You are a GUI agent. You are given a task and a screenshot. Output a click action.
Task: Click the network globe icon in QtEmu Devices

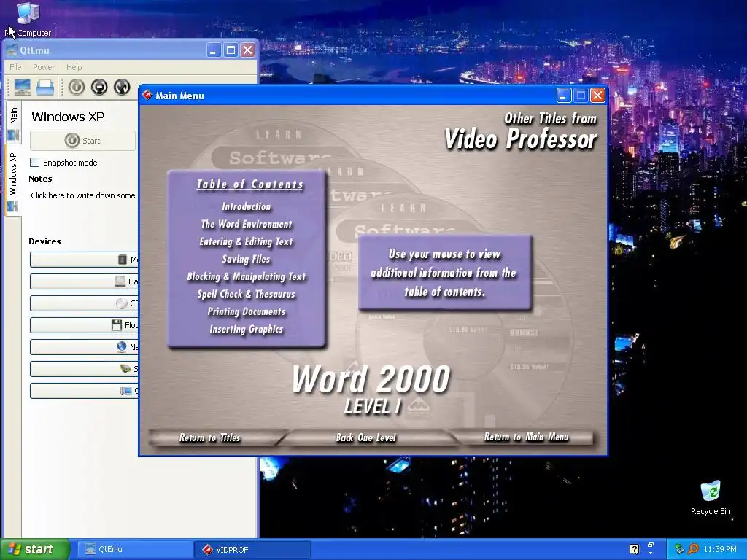point(122,346)
